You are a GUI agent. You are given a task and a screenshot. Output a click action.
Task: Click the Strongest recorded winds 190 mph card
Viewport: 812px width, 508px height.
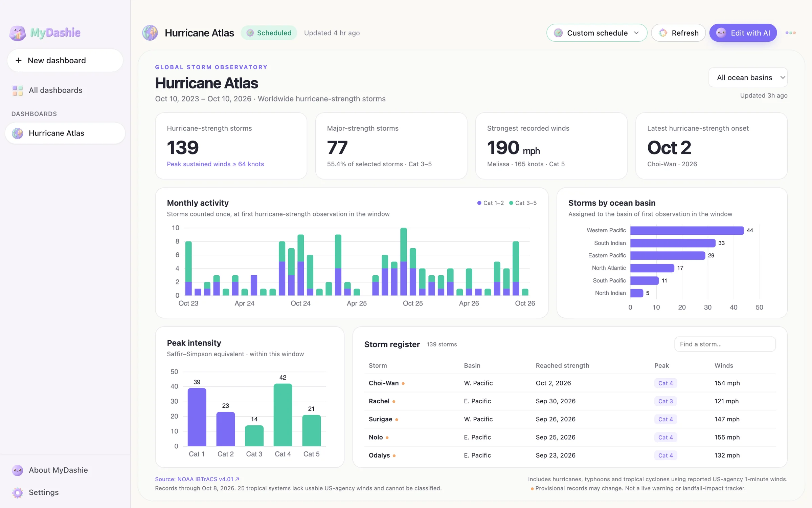551,146
